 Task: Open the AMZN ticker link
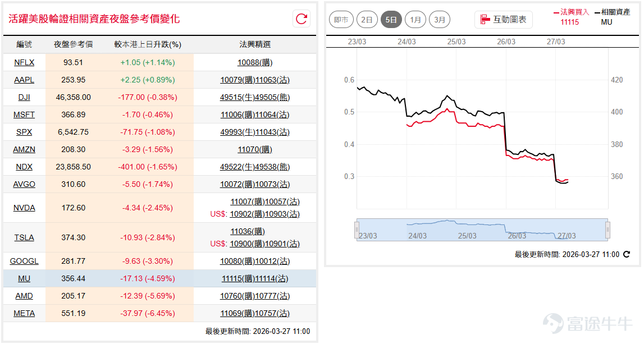[x=24, y=149]
